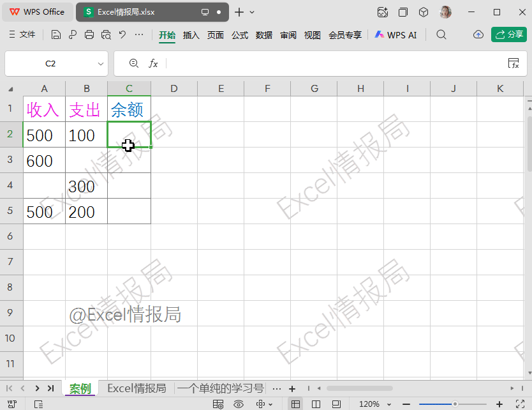This screenshot has width=532, height=410.
Task: Click the zoom magnifier in formula bar
Action: tap(134, 63)
